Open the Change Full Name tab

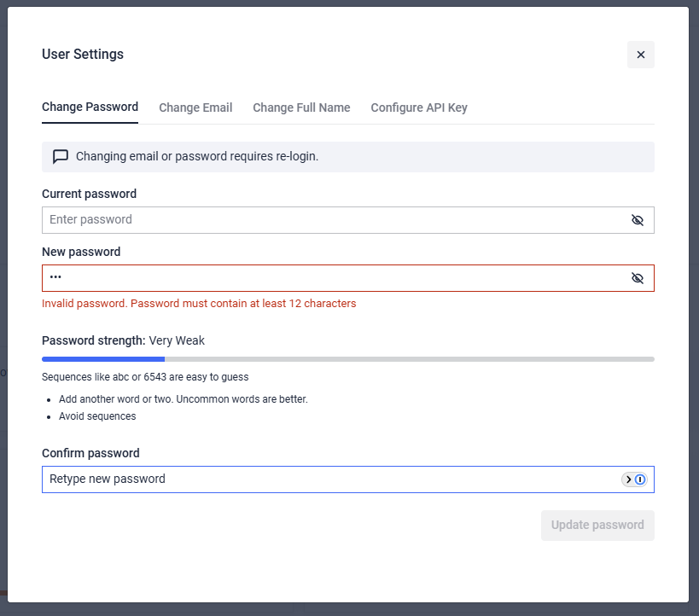click(301, 108)
